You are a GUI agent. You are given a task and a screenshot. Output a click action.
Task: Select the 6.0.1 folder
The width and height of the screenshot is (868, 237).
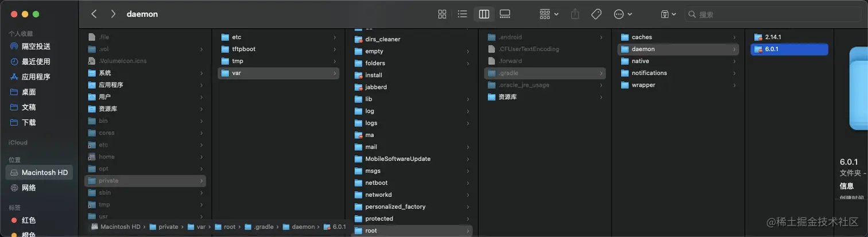(789, 49)
